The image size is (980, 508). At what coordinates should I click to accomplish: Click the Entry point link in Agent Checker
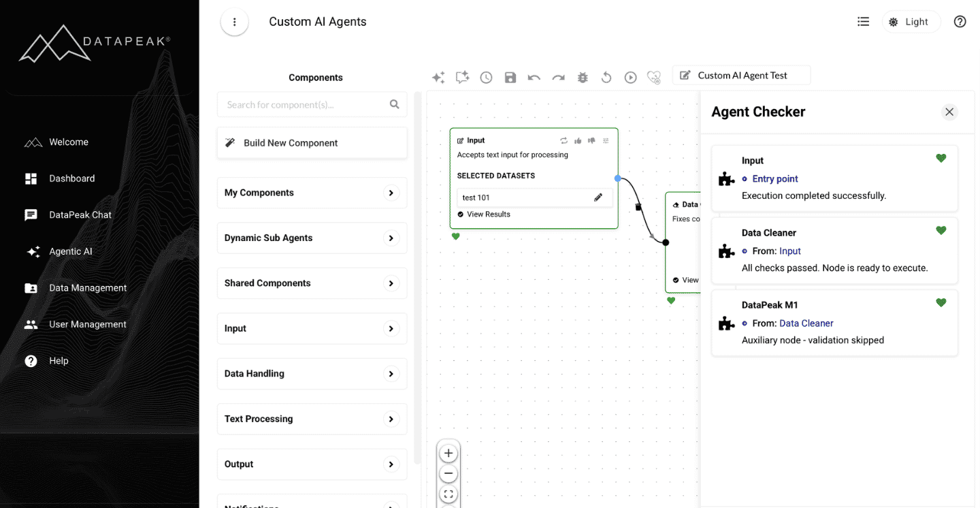click(x=775, y=179)
